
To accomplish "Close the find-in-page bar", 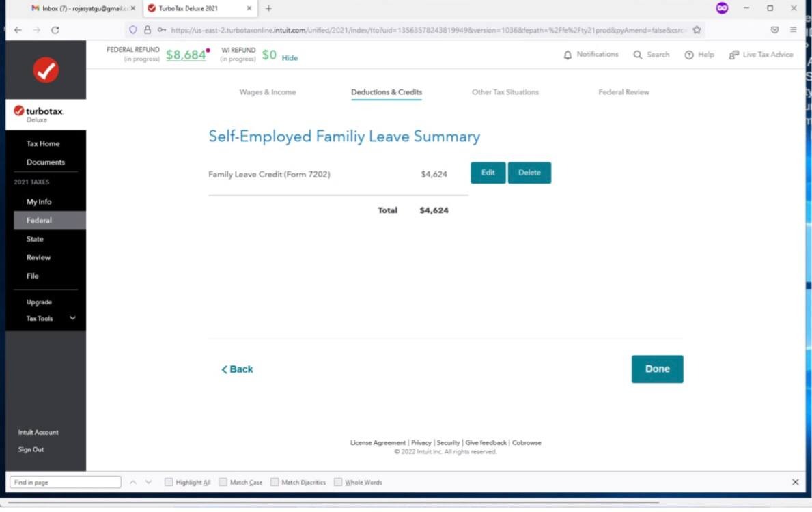I will point(796,482).
